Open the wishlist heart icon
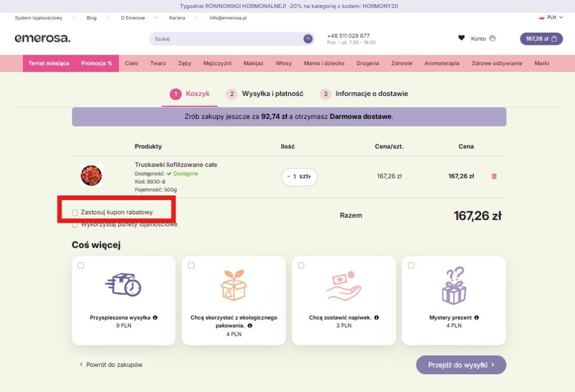The image size is (575, 392). (461, 39)
